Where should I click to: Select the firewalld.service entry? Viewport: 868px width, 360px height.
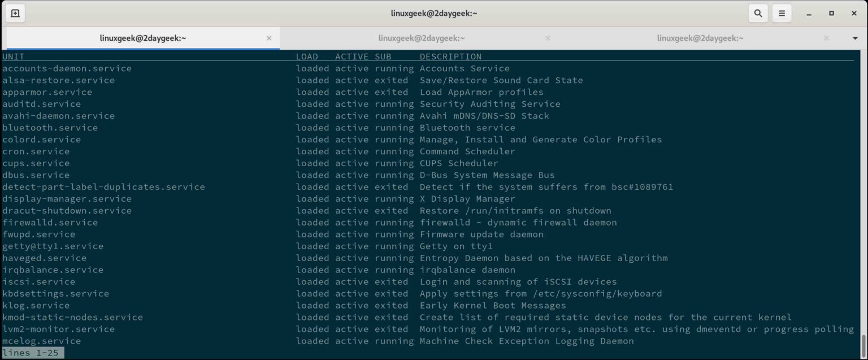pos(50,222)
